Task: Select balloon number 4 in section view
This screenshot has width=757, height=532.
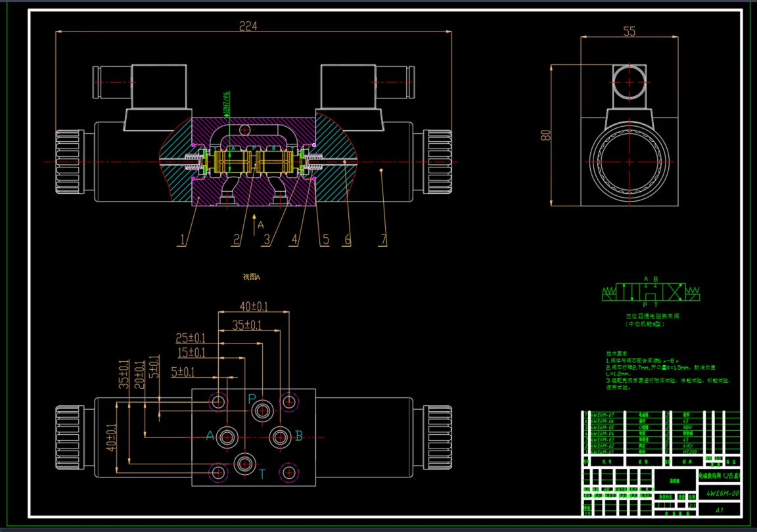Action: [294, 240]
